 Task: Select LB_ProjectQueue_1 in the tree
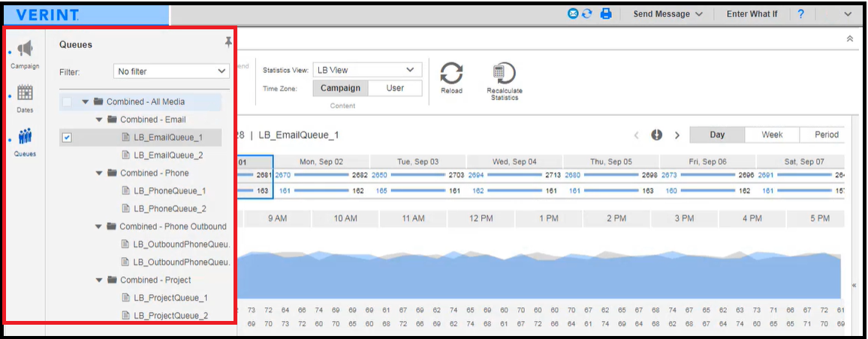[170, 298]
